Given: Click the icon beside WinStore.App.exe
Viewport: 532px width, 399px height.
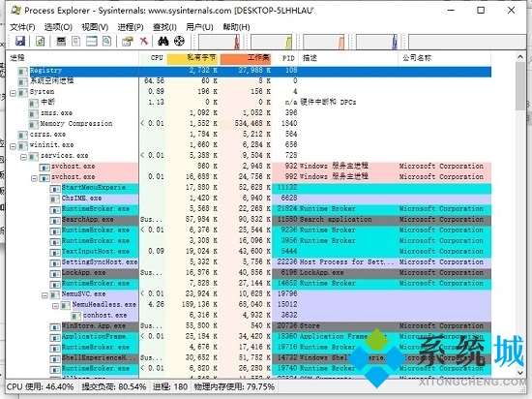Looking at the screenshot, I should 54,326.
